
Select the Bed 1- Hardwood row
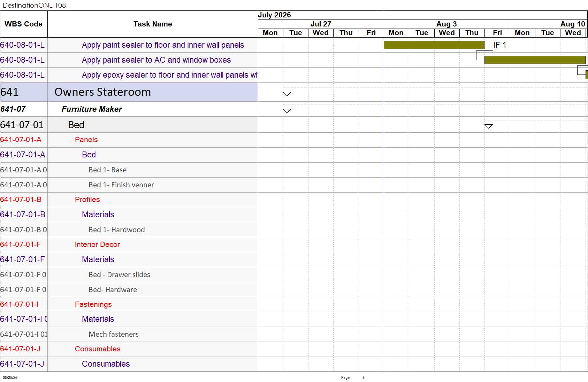129,230
